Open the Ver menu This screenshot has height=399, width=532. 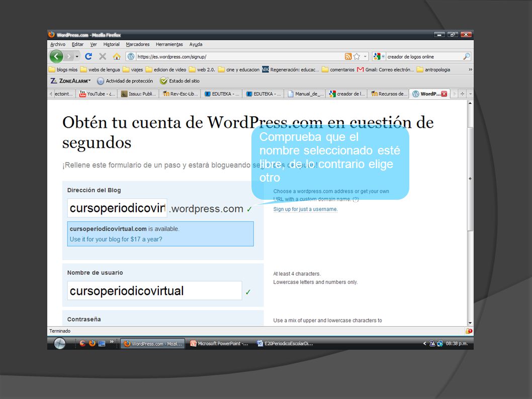click(x=94, y=44)
